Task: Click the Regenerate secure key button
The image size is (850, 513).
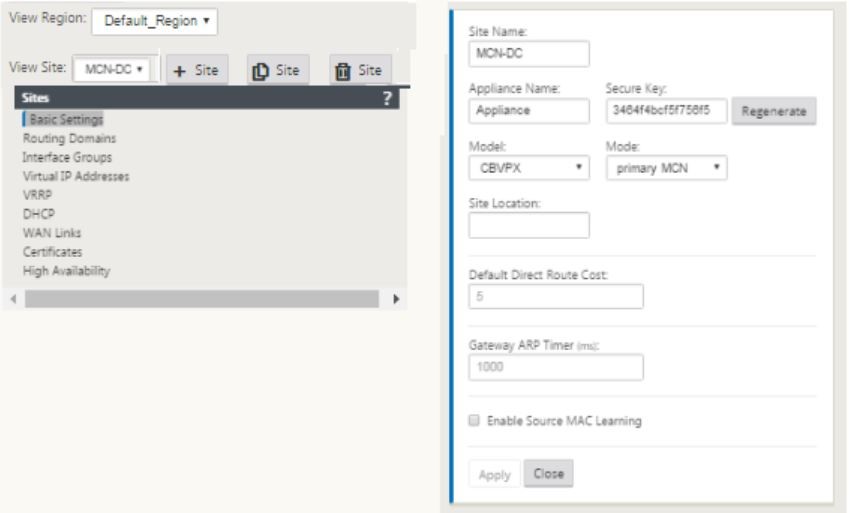Action: [774, 111]
